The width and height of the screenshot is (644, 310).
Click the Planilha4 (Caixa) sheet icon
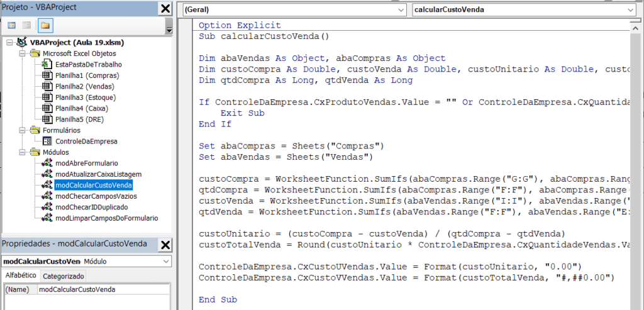tap(47, 108)
